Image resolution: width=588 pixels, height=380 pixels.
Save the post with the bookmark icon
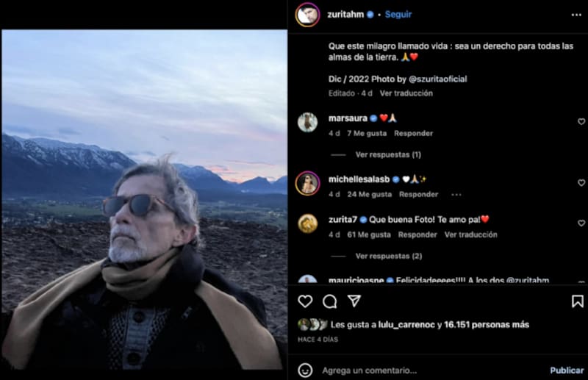pyautogui.click(x=577, y=301)
